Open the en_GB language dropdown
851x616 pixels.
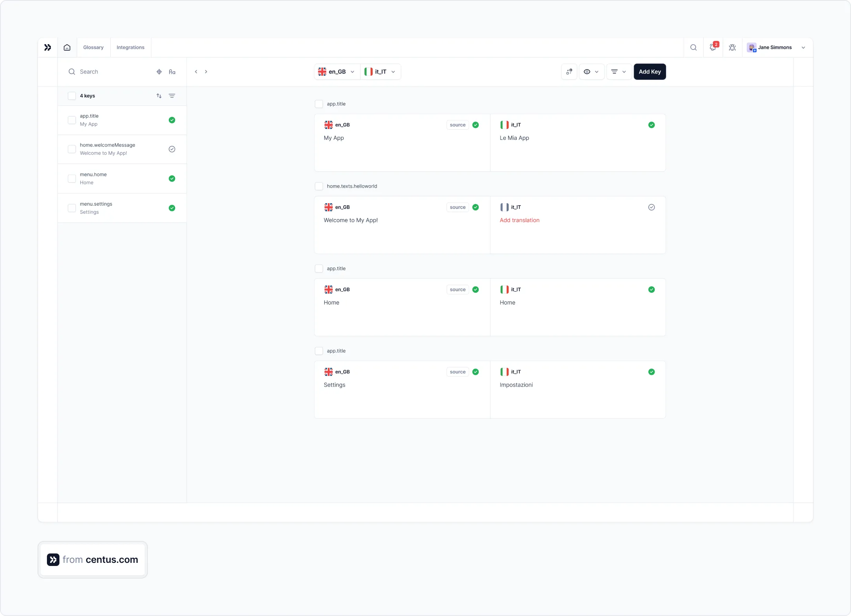click(x=337, y=72)
